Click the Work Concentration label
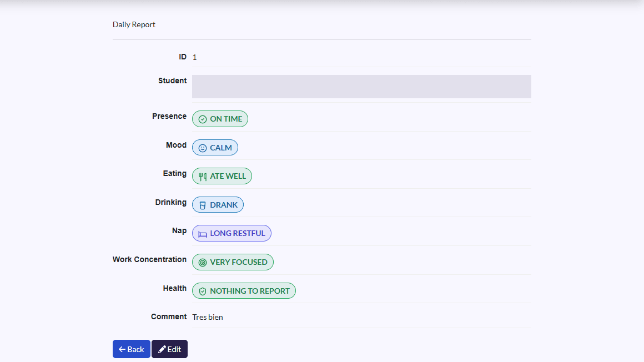The image size is (644, 362). coord(149,260)
